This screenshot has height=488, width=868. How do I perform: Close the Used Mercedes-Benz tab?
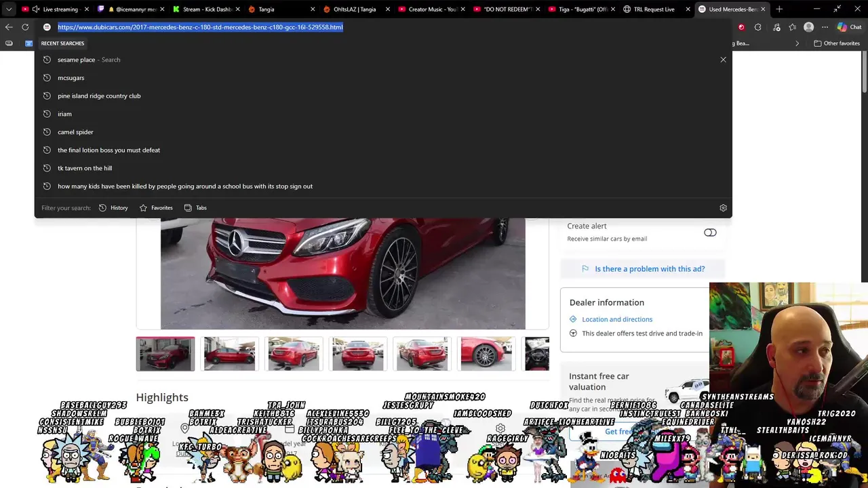click(x=763, y=9)
